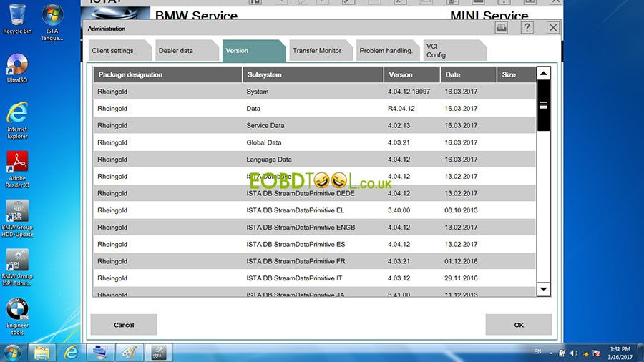Sort by Subsystem column header
Image resolution: width=644 pixels, height=362 pixels.
click(x=313, y=74)
